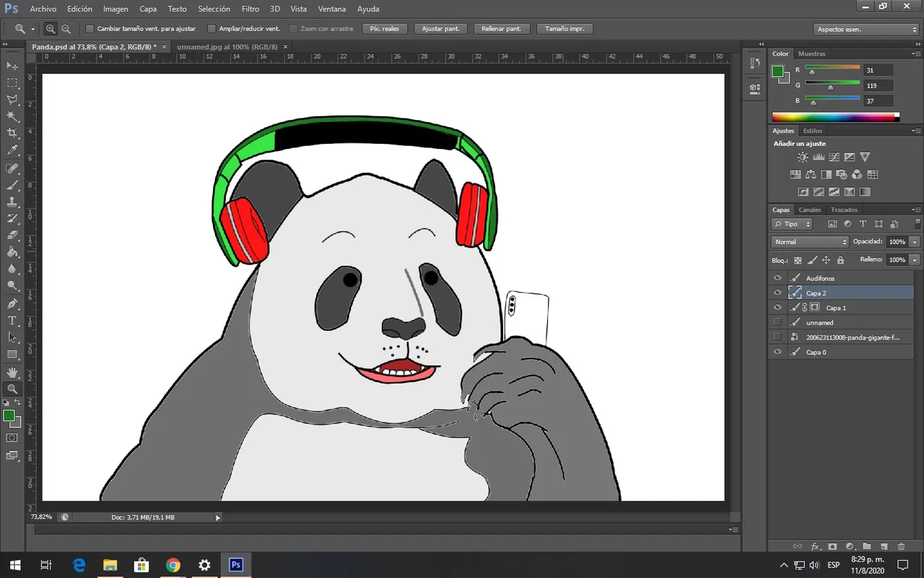The image size is (924, 578).
Task: Enable Cambiar tamaño vent. para ajustar
Action: coord(90,29)
